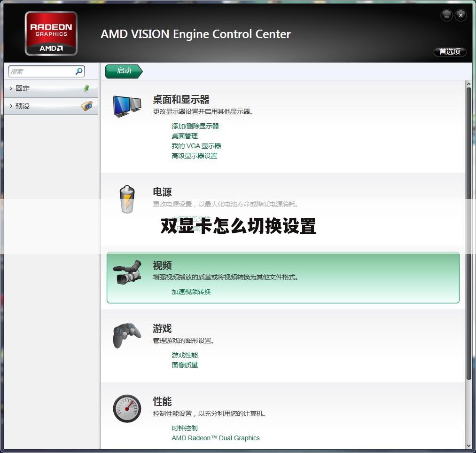
Task: Click the scrollbar up arrow
Action: click(468, 84)
